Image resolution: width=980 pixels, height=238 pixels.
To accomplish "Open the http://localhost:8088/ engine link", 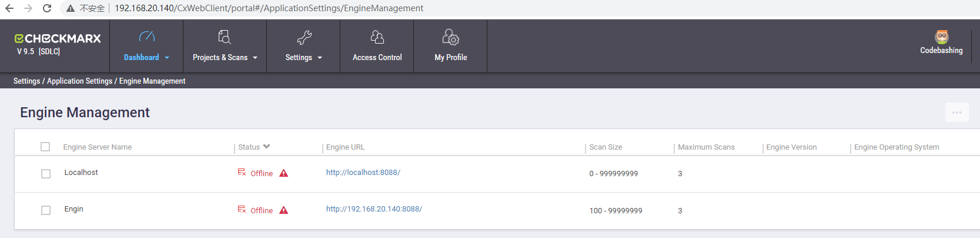I will (363, 173).
